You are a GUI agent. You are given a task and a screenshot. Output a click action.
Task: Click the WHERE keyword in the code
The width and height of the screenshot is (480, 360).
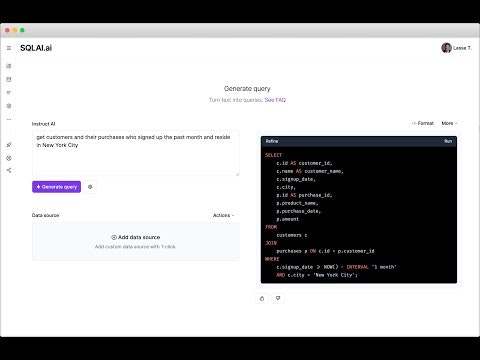click(x=272, y=259)
